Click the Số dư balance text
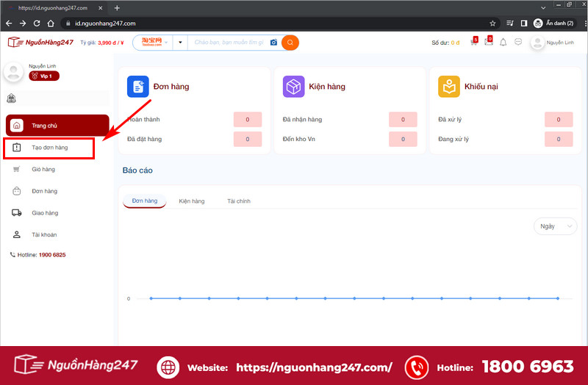The height and width of the screenshot is (385, 588). (x=445, y=43)
